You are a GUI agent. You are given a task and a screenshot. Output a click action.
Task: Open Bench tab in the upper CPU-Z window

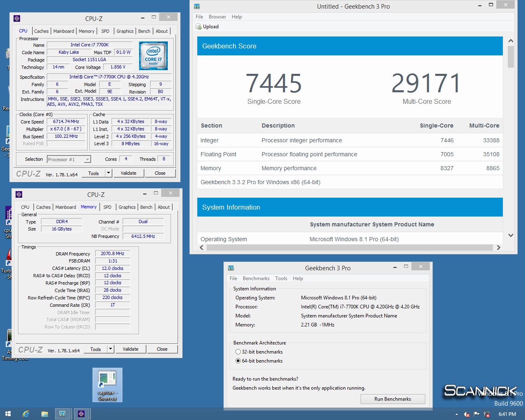144,31
